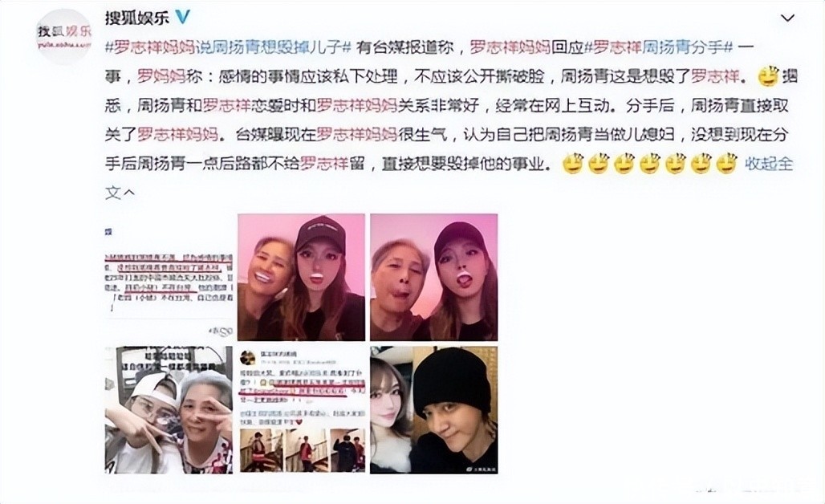Open hashtag #罗志祥妈妈说周扬青想毁掉儿子#
Screen dimensions: 825x504
pos(228,47)
